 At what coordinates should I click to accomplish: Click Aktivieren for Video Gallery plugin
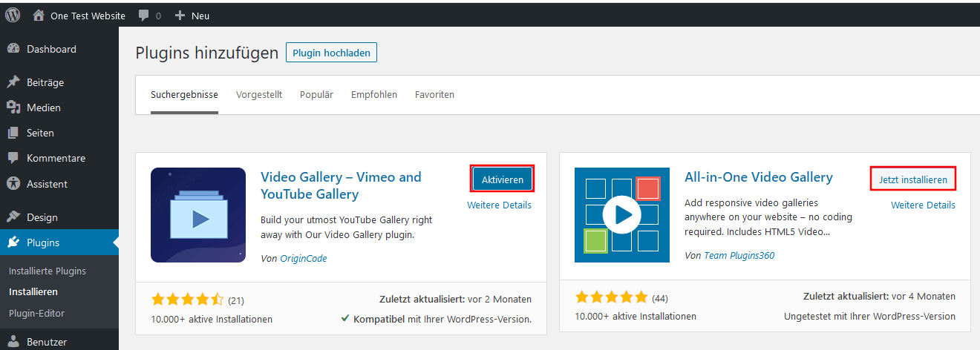tap(503, 179)
